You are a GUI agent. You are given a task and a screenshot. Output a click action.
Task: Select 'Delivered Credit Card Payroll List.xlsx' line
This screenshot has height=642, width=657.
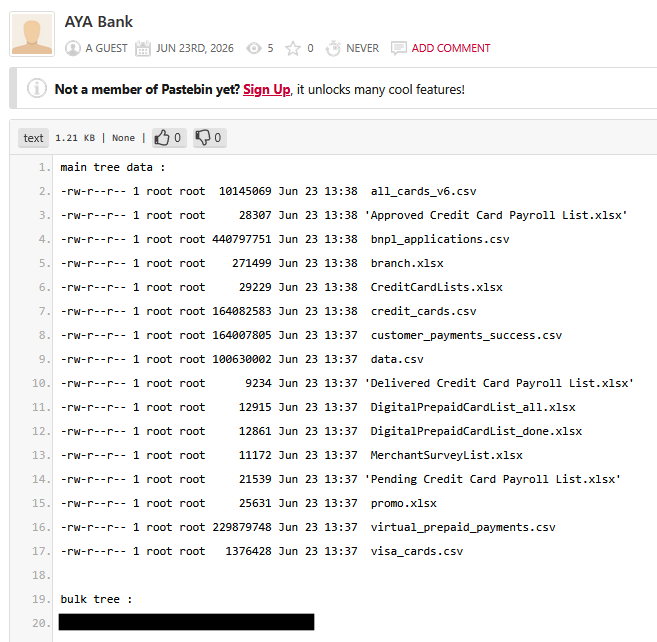pyautogui.click(x=347, y=383)
